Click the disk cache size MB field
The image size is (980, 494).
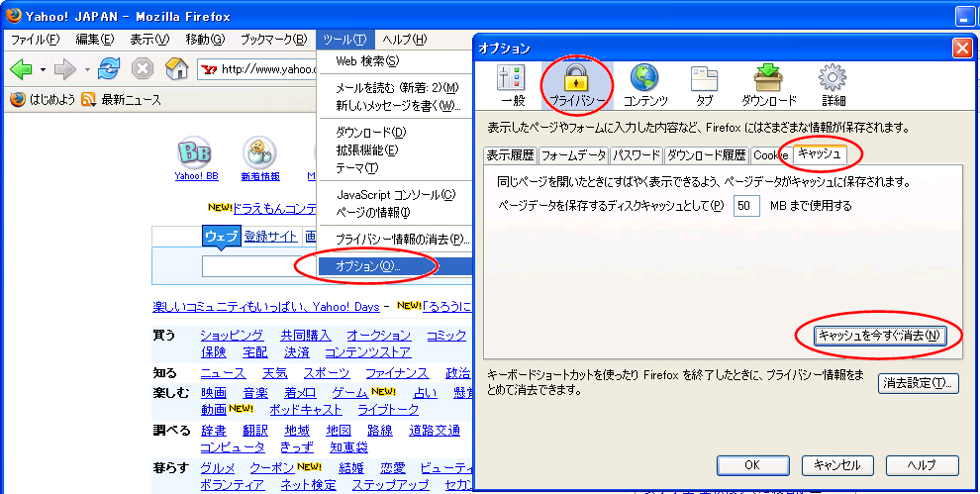[747, 206]
